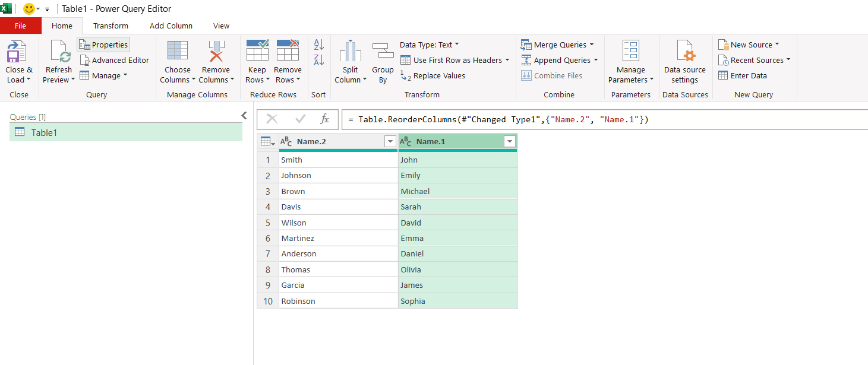This screenshot has width=868, height=365.
Task: Expand the Recent Sources dropdown arrow
Action: 788,60
